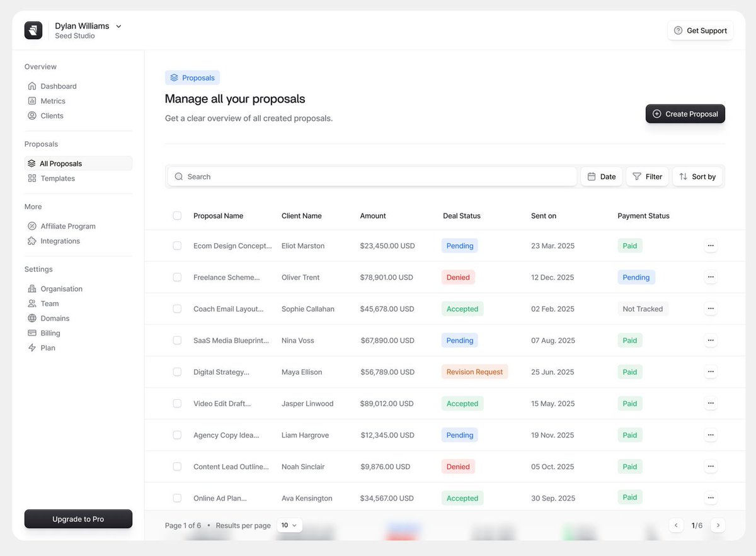The width and height of the screenshot is (756, 556).
Task: Click the Create Proposal button
Action: coord(685,114)
